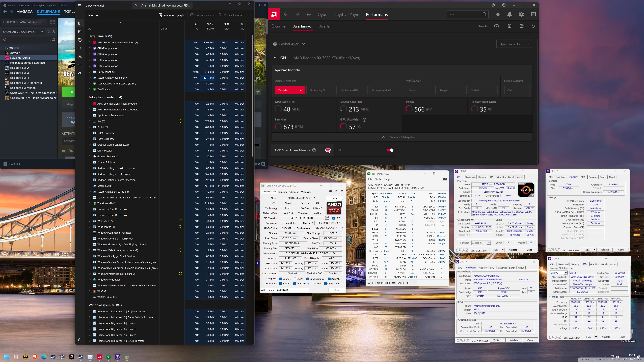644x362 pixels.
Task: Click AMD Software bug report icon
Action: click(494, 5)
